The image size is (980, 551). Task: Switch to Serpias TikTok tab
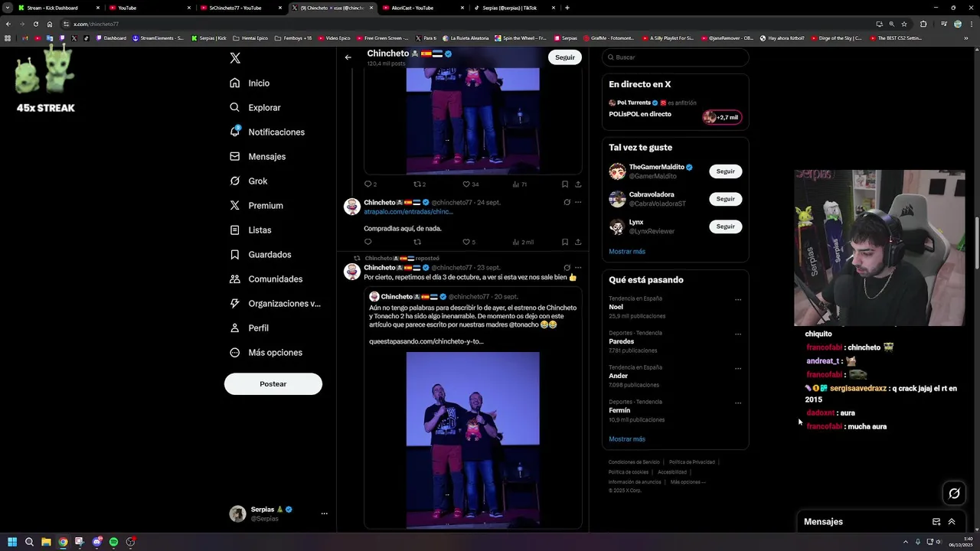[514, 8]
